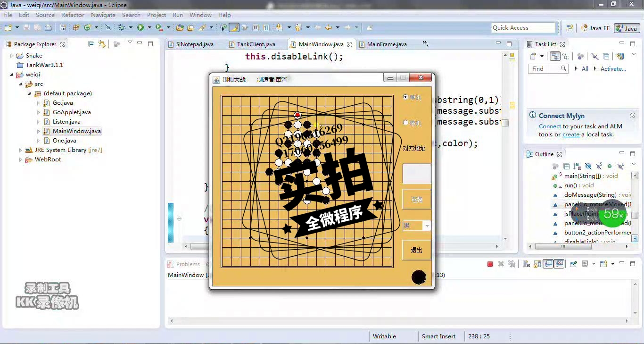This screenshot has height=344, width=644.
Task: Switch to the MainFrame.java tab
Action: 383,44
